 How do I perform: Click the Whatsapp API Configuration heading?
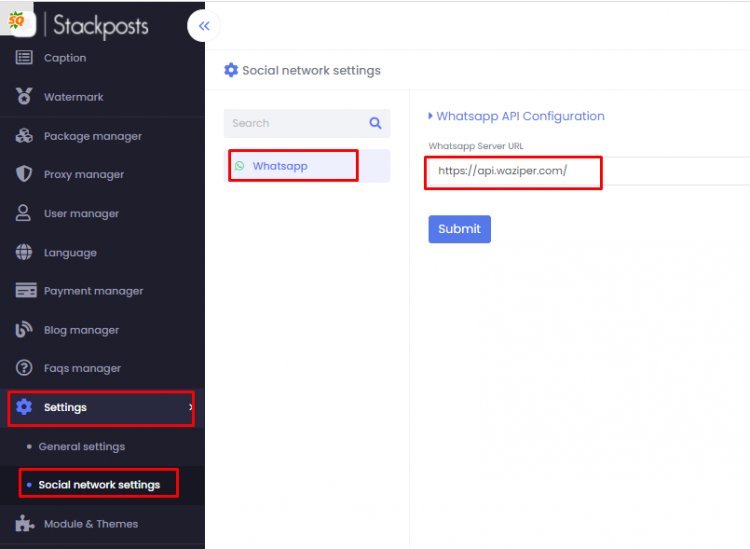click(520, 116)
